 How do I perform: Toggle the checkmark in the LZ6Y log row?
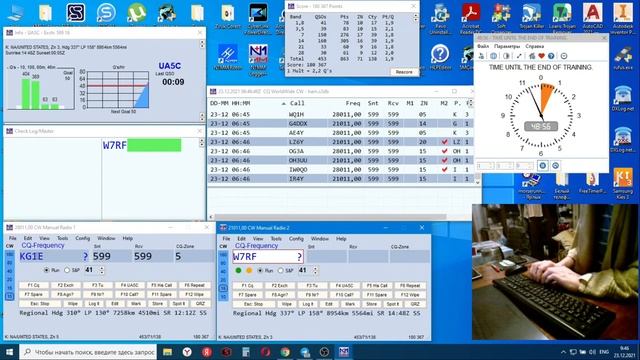coord(444,142)
